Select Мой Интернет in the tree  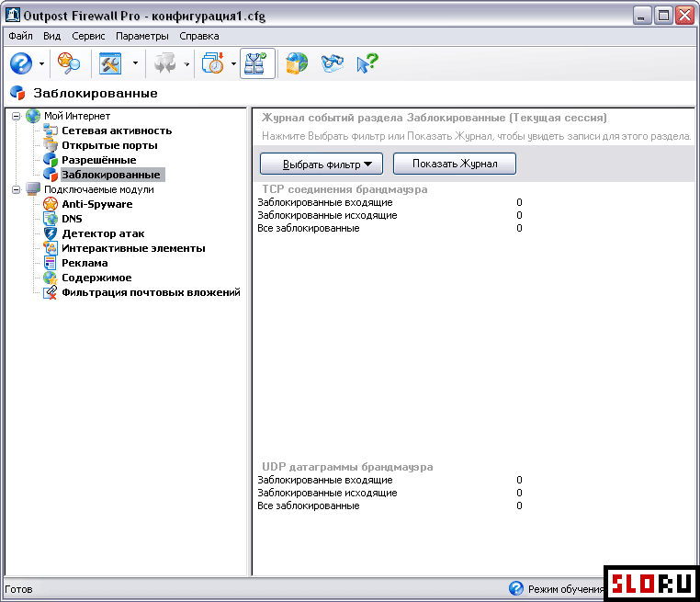tap(77, 116)
